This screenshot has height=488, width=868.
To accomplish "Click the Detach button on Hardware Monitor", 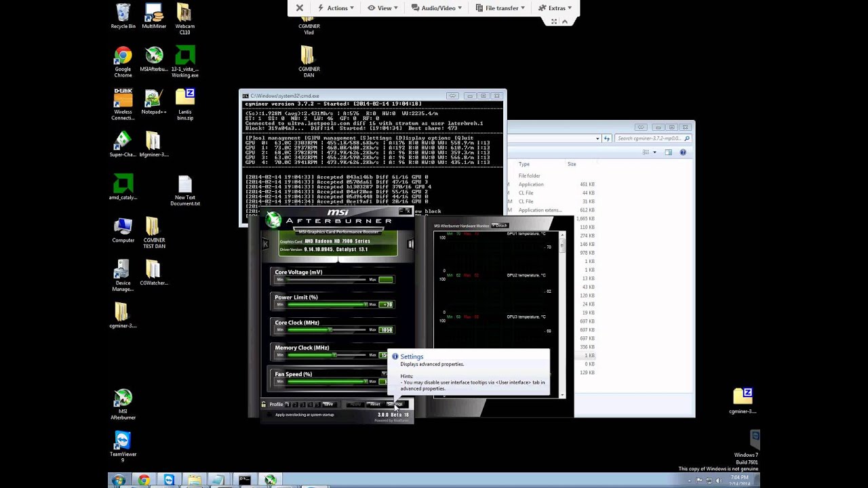I will point(500,226).
